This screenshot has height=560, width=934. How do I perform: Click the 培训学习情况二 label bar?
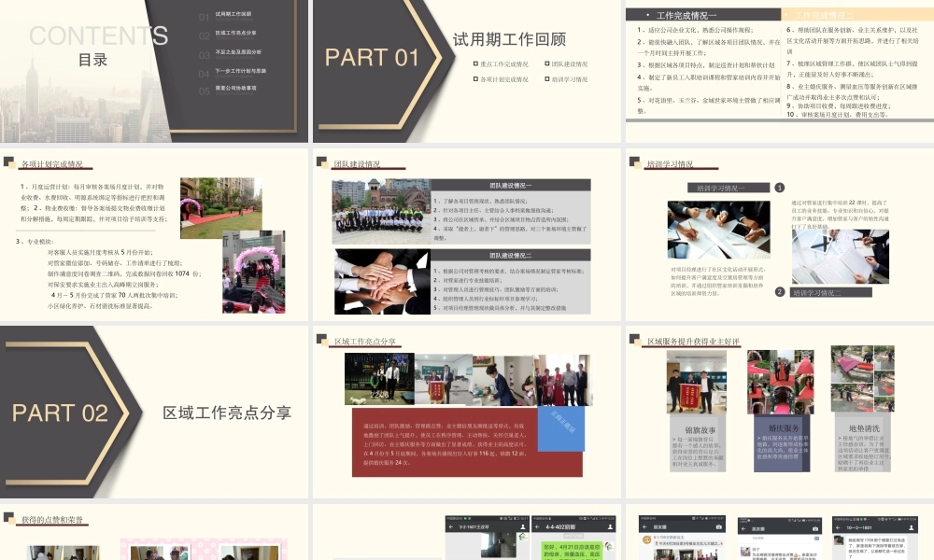pos(831,292)
